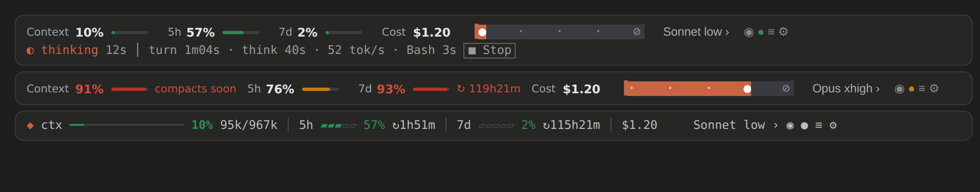Click the 'think 40s' text
Viewport: 980px width, 192px height.
(x=274, y=50)
